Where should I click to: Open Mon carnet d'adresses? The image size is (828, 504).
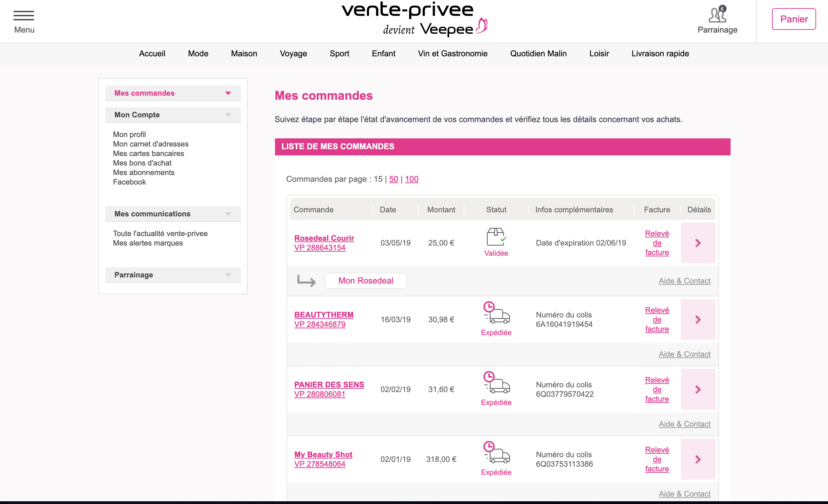[x=151, y=144]
